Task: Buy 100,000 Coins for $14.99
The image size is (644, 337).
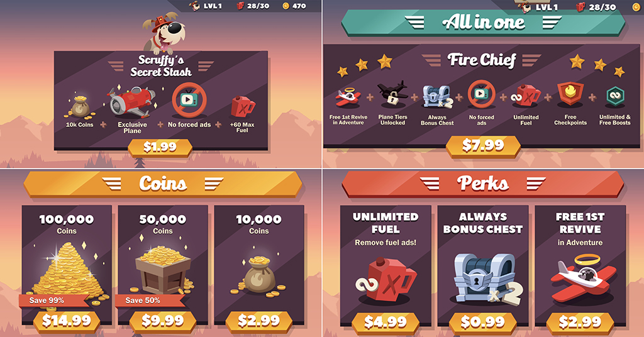Action: pos(67,321)
